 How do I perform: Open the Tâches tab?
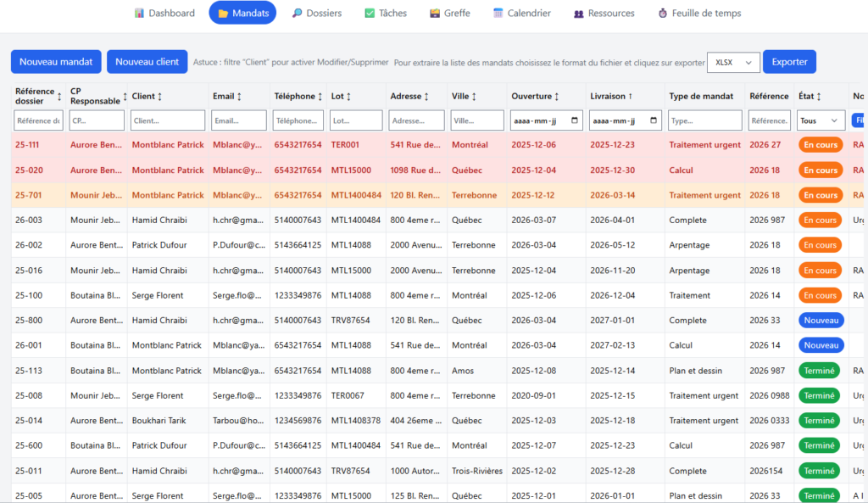pyautogui.click(x=386, y=14)
